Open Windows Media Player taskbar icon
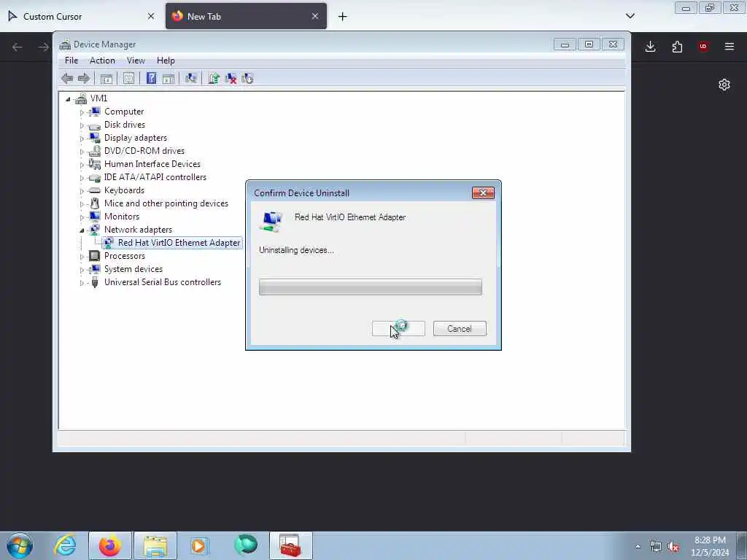This screenshot has width=747, height=560. [x=198, y=545]
